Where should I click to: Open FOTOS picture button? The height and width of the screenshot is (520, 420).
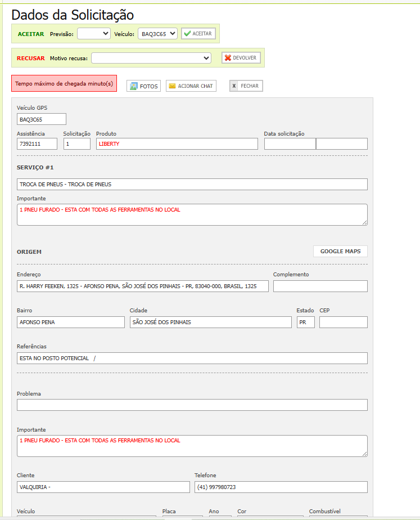coord(143,86)
